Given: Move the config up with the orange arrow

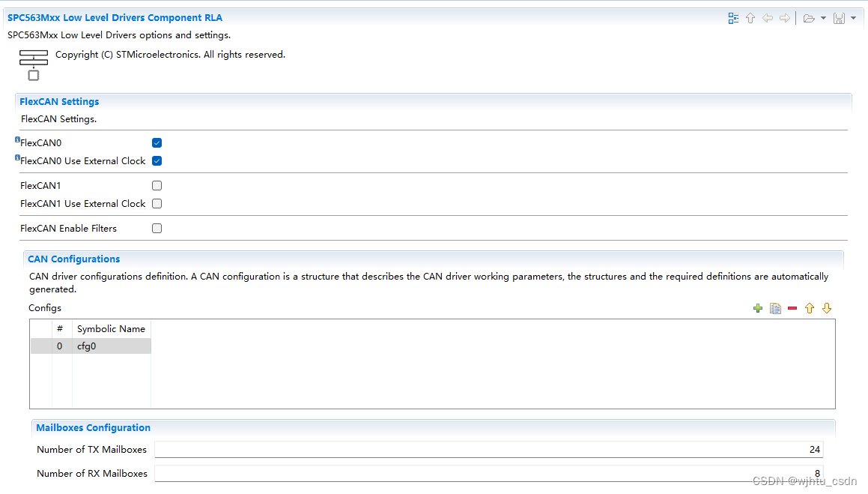Looking at the screenshot, I should (810, 309).
